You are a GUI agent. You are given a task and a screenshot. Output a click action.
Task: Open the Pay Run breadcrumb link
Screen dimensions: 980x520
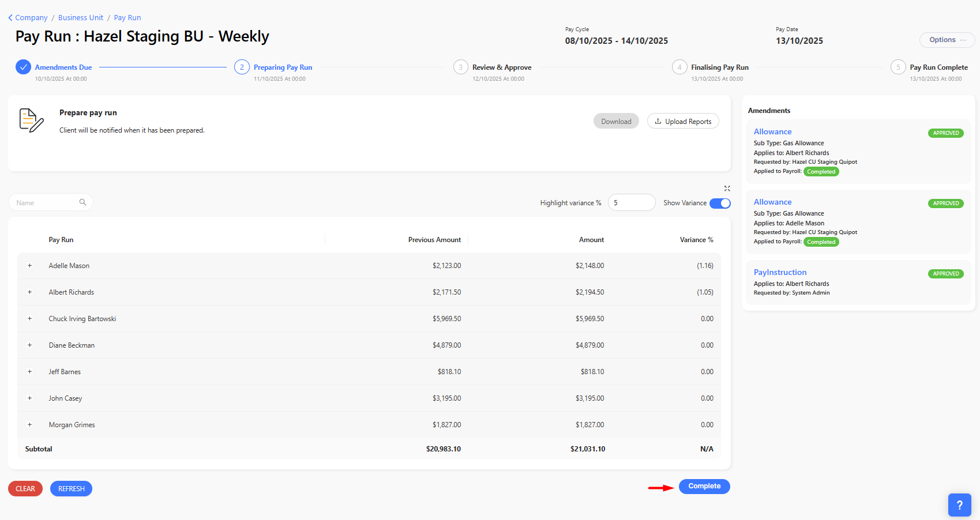point(127,18)
